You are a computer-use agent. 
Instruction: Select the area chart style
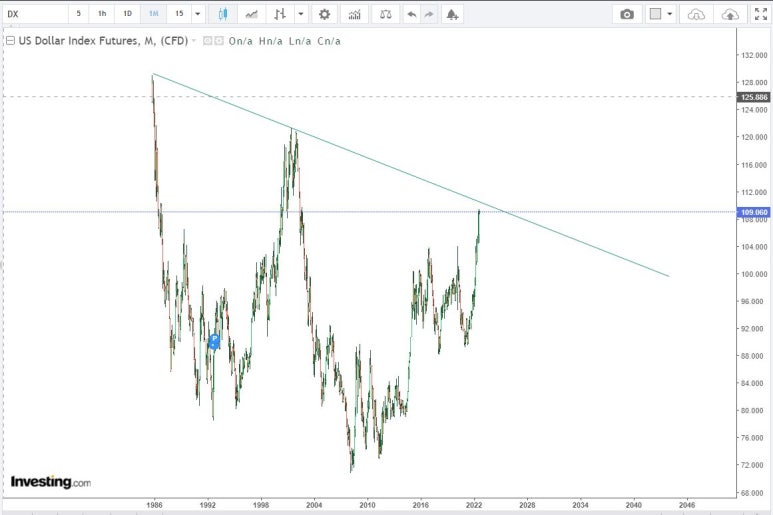click(251, 14)
